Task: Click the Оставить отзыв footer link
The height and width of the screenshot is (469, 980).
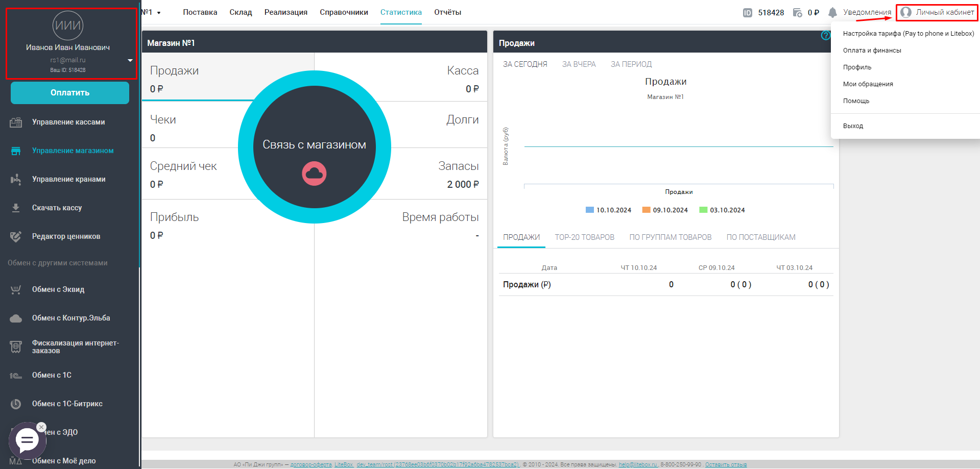Action: pyautogui.click(x=726, y=464)
